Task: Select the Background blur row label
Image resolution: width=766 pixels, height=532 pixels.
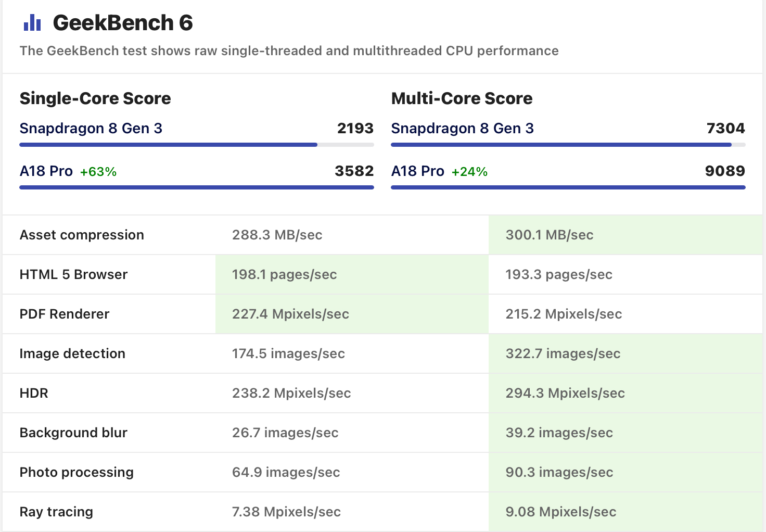Action: (x=73, y=433)
